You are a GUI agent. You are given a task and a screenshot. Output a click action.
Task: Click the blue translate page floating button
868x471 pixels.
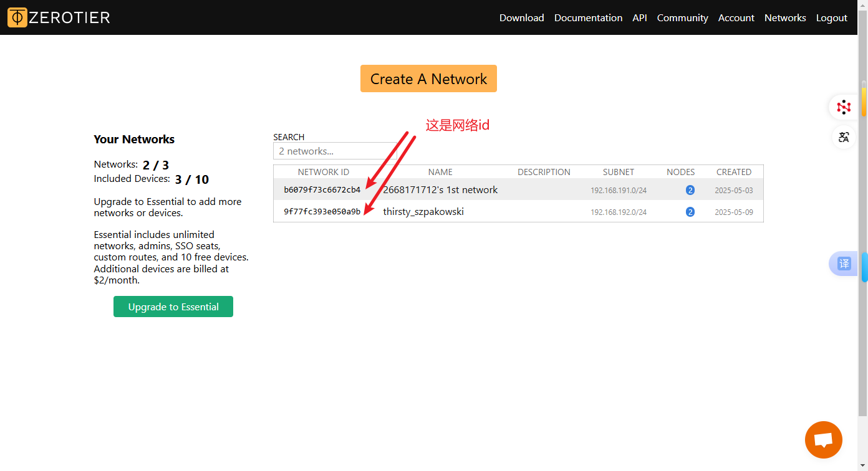point(843,264)
